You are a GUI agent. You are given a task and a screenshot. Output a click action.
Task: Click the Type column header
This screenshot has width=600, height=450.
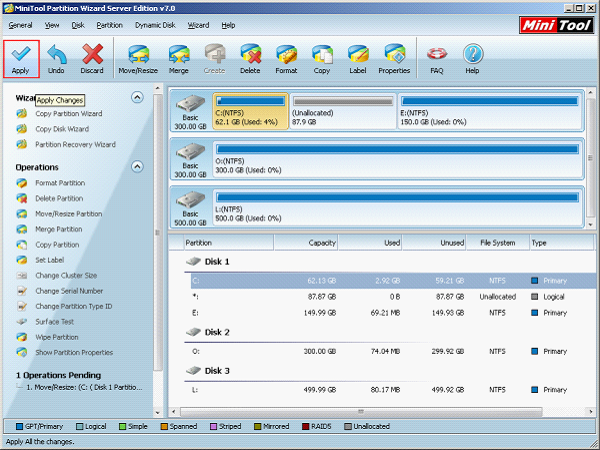click(562, 243)
